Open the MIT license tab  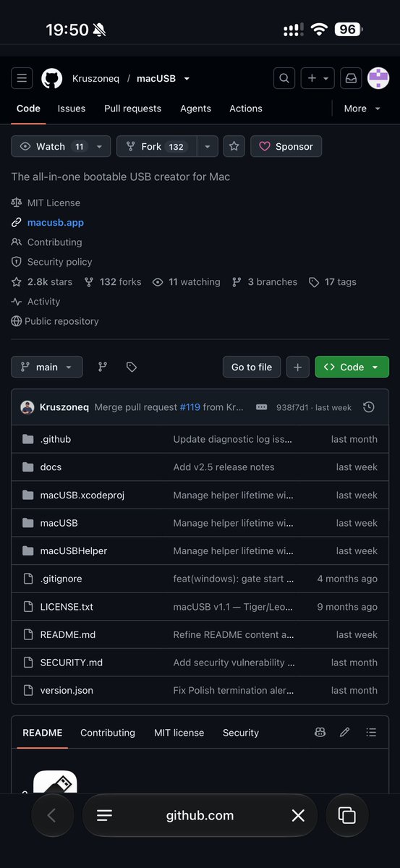click(x=179, y=733)
